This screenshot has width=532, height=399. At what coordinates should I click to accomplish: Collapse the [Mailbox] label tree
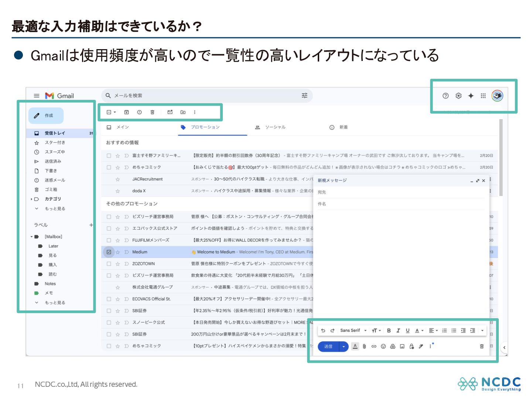click(x=32, y=237)
